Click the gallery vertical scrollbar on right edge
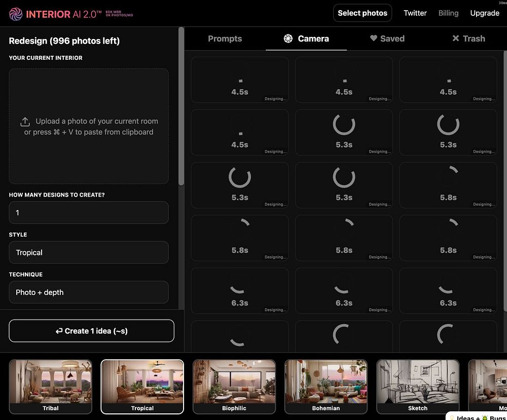The width and height of the screenshot is (507, 420). [x=505, y=181]
